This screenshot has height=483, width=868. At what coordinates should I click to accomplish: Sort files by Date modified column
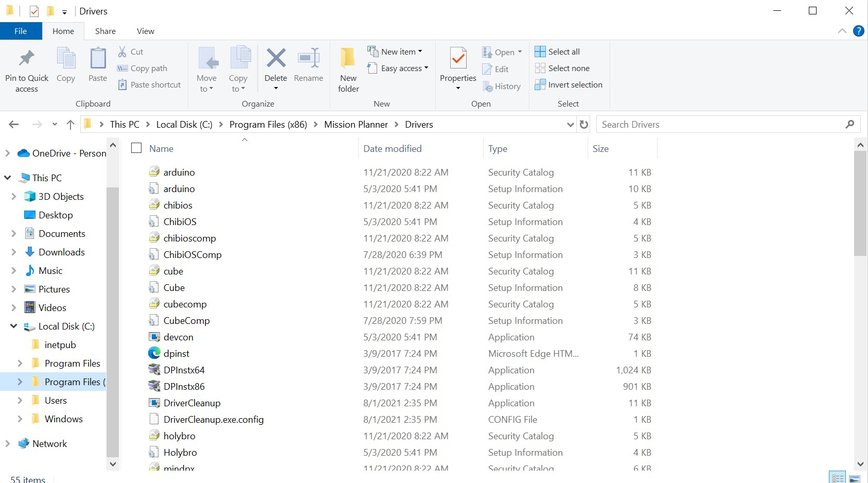pyautogui.click(x=421, y=148)
